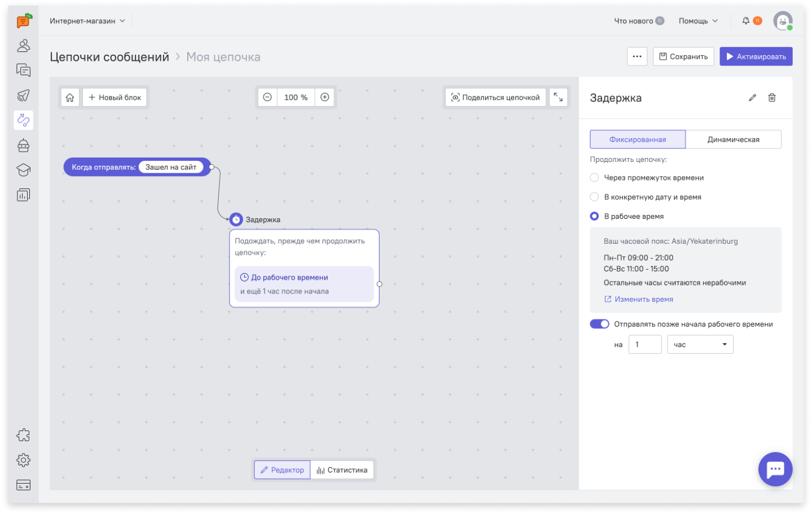Select the В рабочее время radio button
Image resolution: width=812 pixels, height=514 pixels.
pyautogui.click(x=594, y=216)
